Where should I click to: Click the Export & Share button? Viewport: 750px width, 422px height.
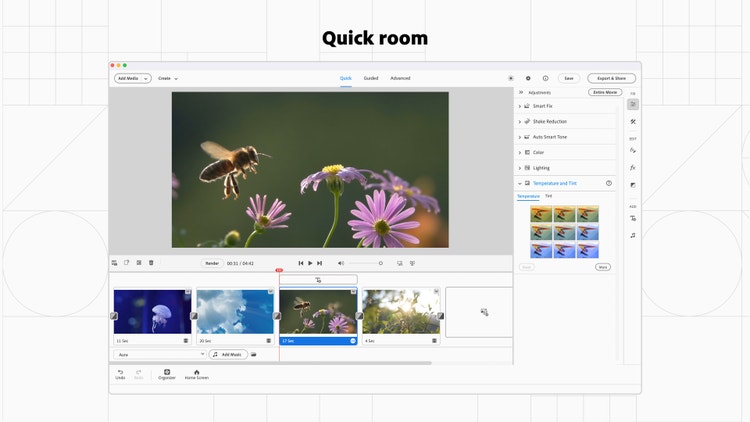611,78
